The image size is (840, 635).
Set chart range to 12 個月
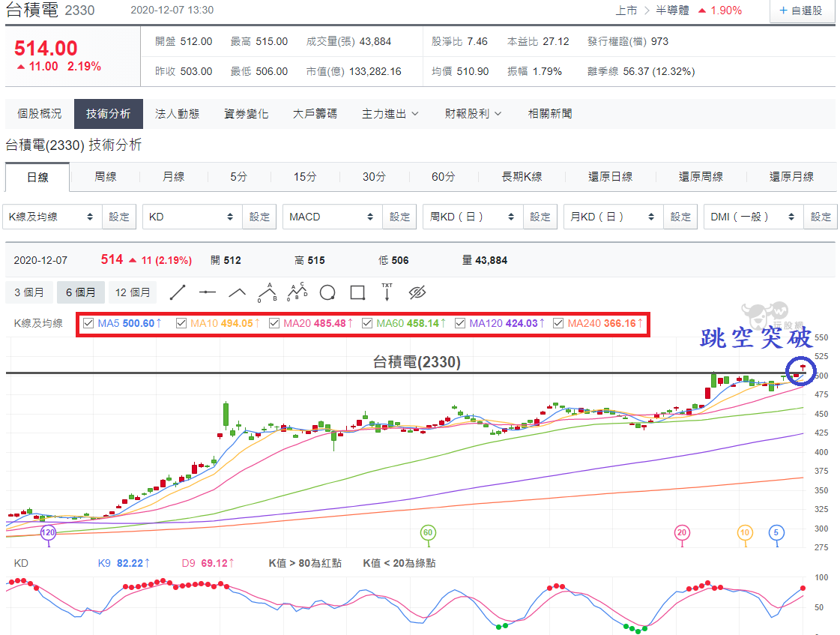click(133, 292)
